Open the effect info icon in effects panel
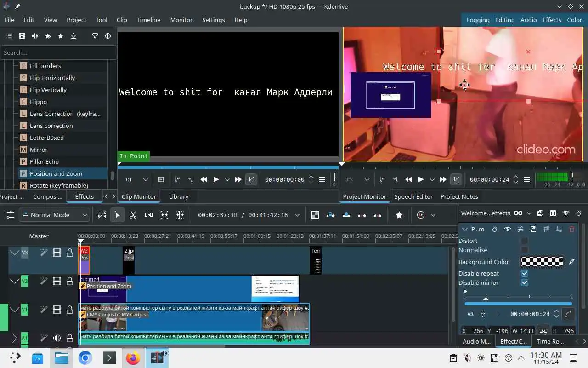Screen dimensions: 588x368 click(x=108, y=36)
